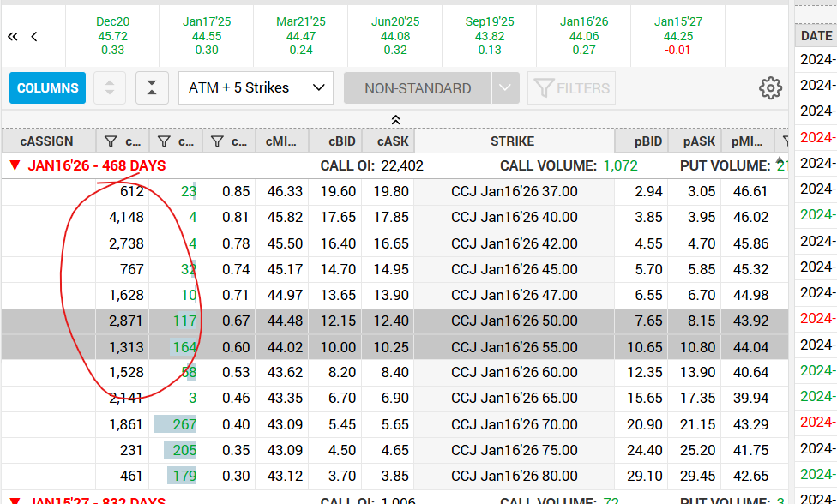Open the option chain settings gear

(x=770, y=88)
